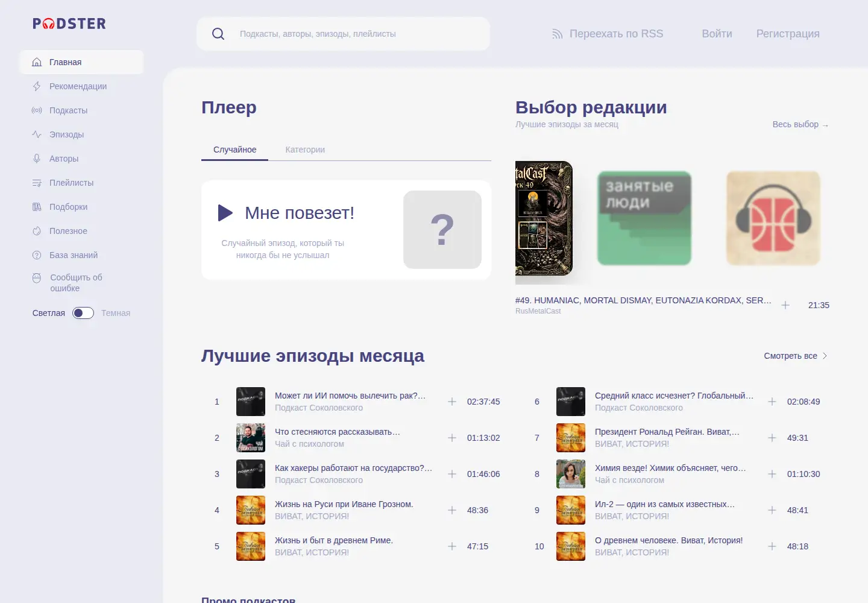The image size is (868, 603).
Task: Open episode 'Президент Рональд Рейган. Виват,…'
Action: pos(667,432)
